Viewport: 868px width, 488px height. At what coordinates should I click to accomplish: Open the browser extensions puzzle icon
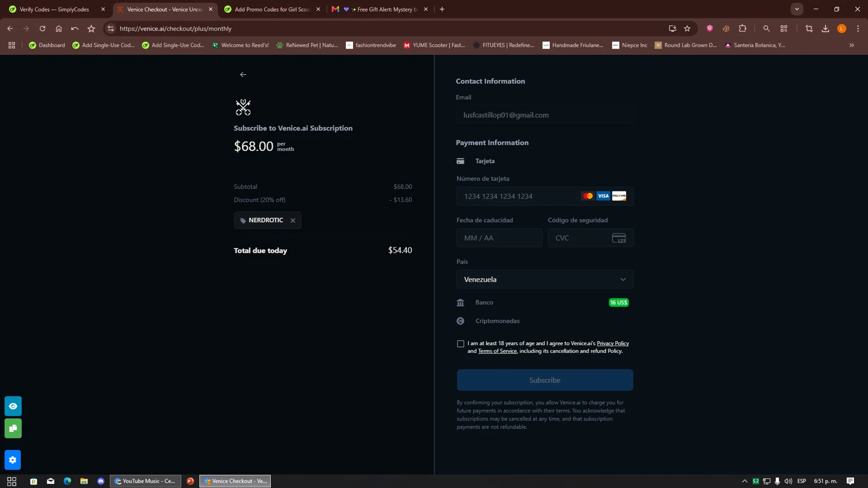point(742,28)
